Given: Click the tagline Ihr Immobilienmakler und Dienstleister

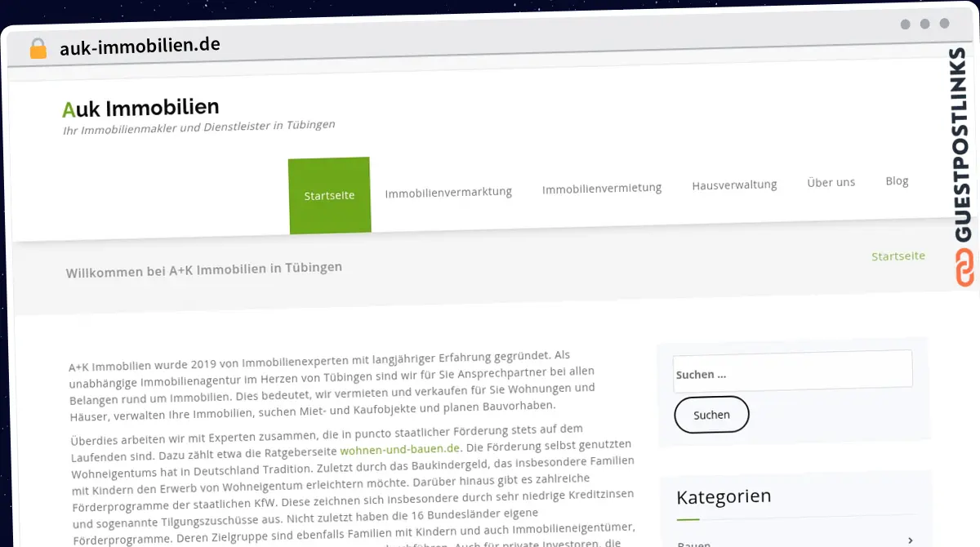Looking at the screenshot, I should point(198,127).
